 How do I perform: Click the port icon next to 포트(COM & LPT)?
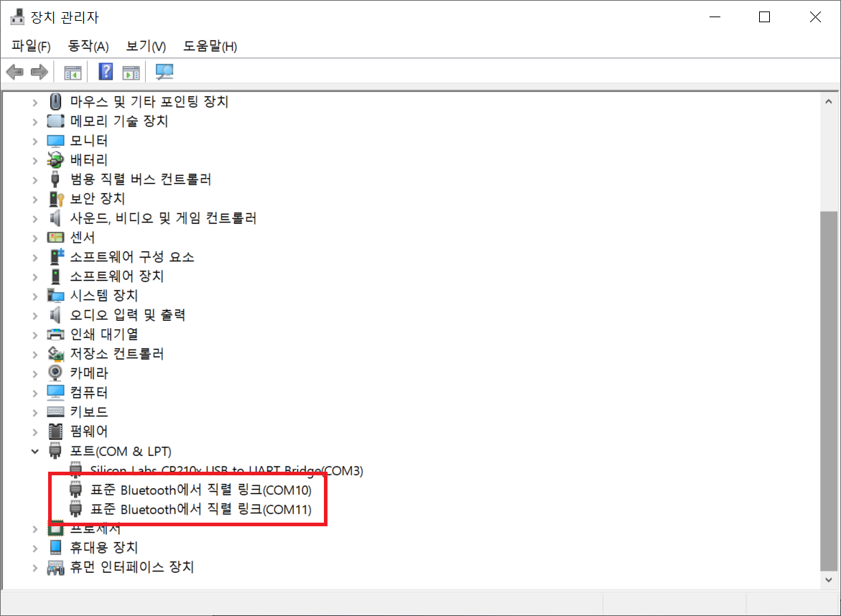tap(55, 451)
